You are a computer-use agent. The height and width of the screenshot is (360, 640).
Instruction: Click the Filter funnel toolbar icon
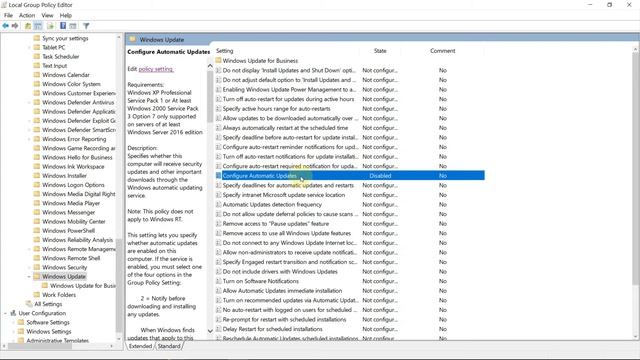86,26
